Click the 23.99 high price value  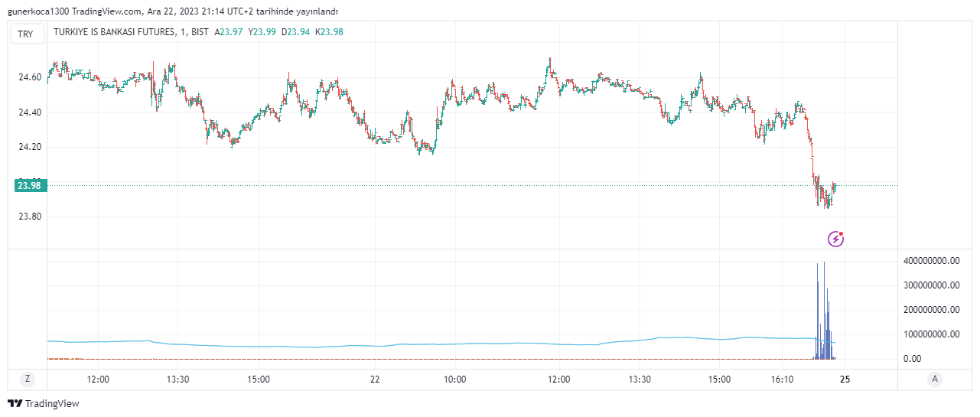pos(265,32)
